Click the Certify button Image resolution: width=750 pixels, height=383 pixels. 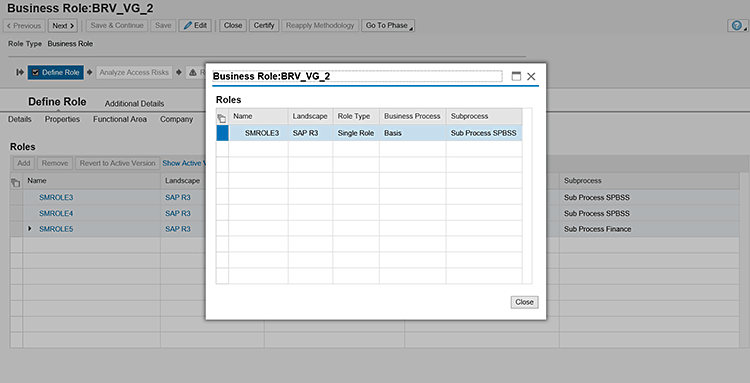tap(264, 26)
